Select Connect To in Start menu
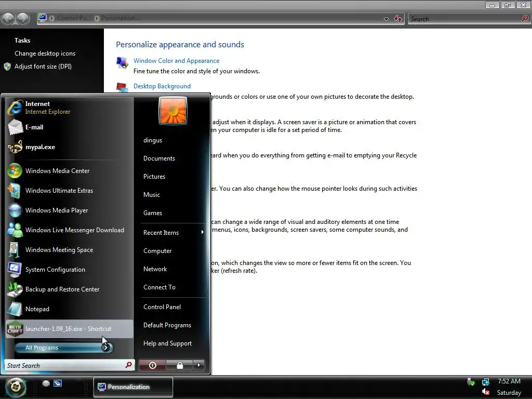The image size is (532, 399). [159, 287]
